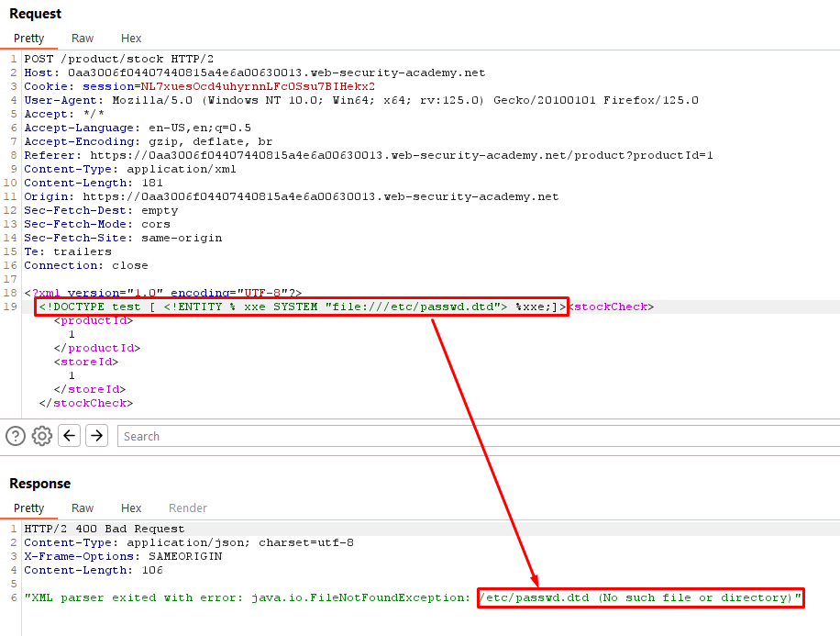Click 'X-Frame-Options: SAMEORIGIN' header
The width and height of the screenshot is (840, 636).
coord(123,557)
